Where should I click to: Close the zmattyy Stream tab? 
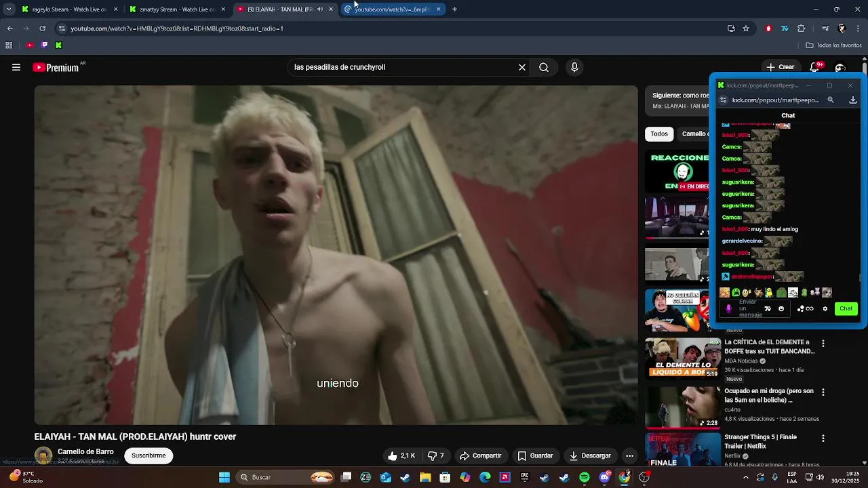(223, 9)
